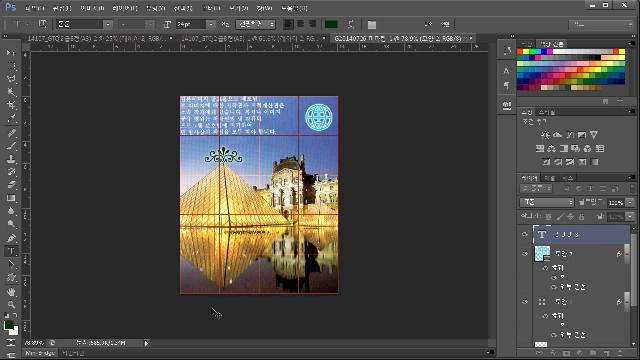The image size is (640, 360).
Task: Add a Color Balance adjustment
Action: pos(551,149)
